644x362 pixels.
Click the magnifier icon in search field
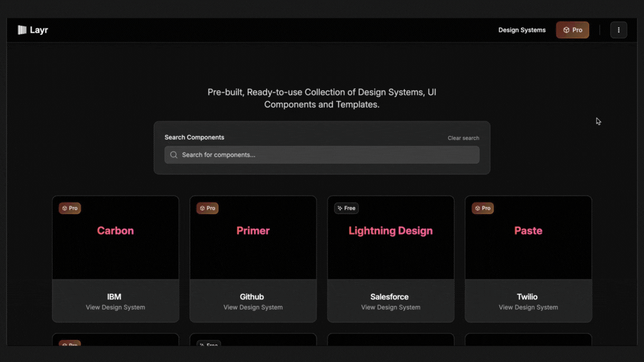pyautogui.click(x=174, y=155)
